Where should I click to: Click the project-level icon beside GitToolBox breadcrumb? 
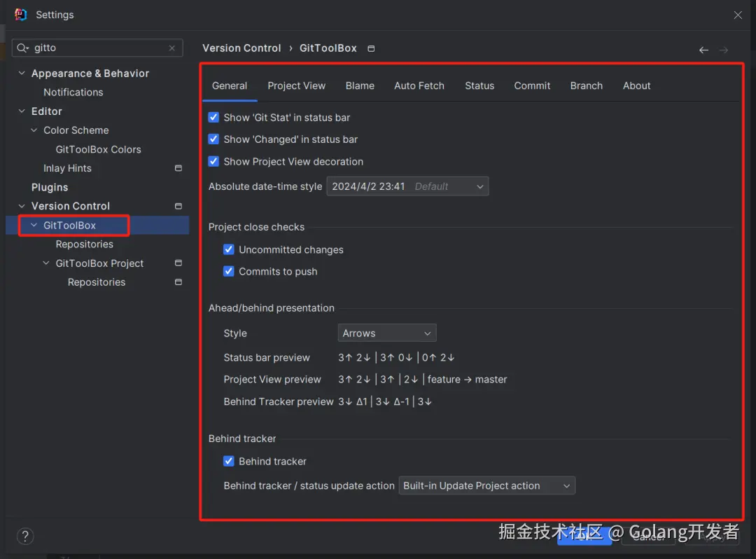(371, 49)
